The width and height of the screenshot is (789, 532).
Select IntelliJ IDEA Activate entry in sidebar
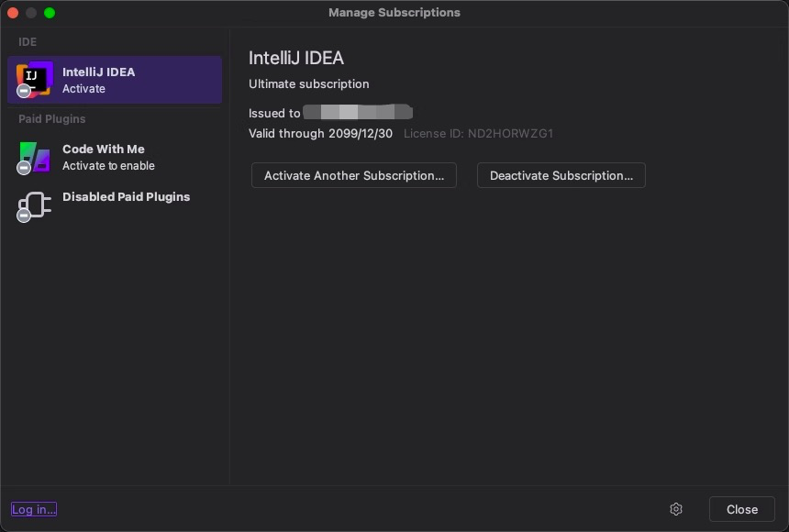point(115,80)
